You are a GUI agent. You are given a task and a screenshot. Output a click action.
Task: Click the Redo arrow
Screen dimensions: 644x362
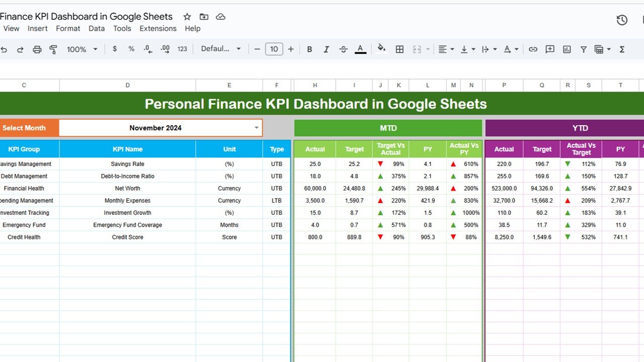pyautogui.click(x=20, y=49)
